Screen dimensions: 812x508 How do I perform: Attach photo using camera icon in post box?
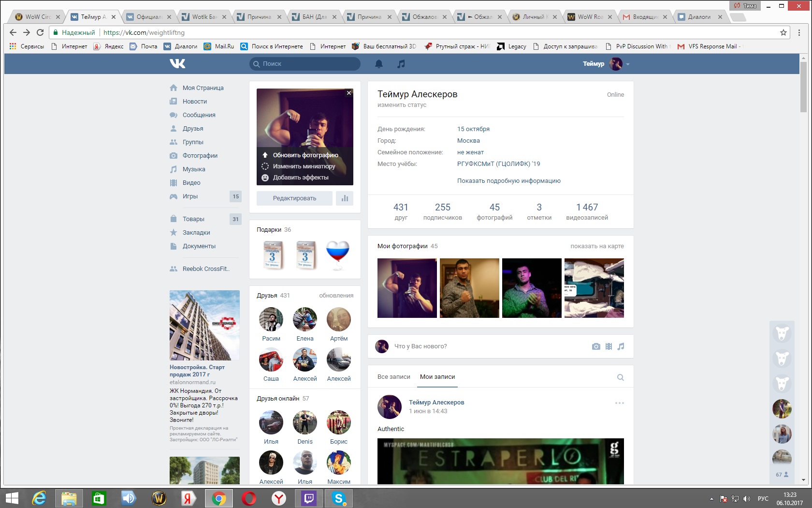point(596,346)
